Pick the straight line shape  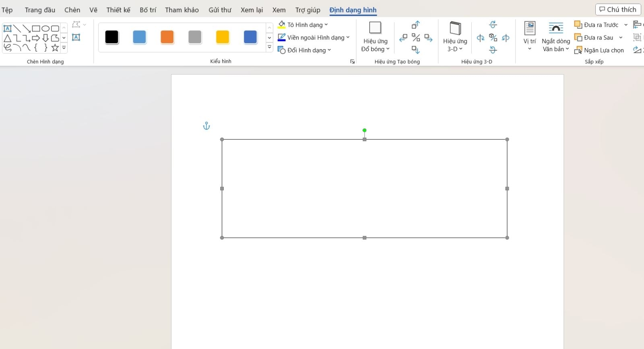[17, 29]
